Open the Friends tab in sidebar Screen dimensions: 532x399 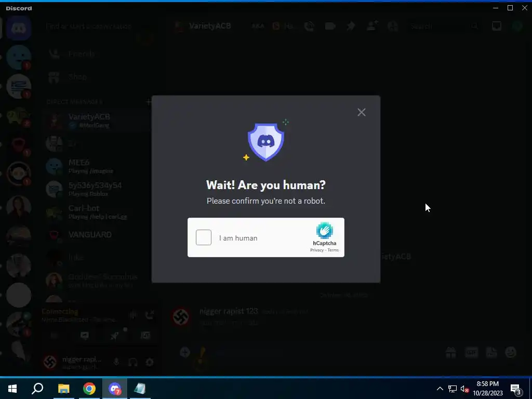98,54
